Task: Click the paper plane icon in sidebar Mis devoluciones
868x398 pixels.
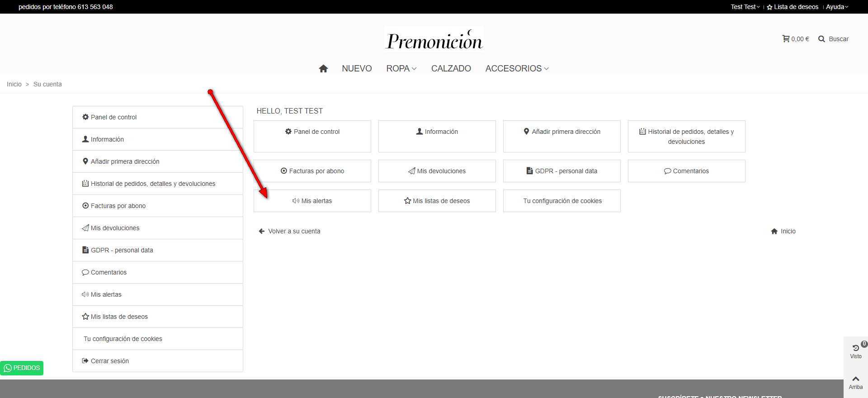Action: tap(85, 228)
